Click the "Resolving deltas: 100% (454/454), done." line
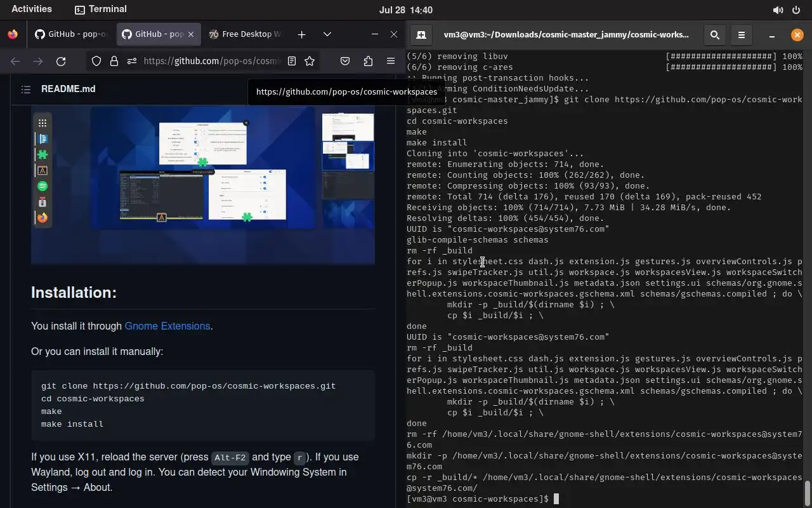The image size is (812, 508). tap(506, 218)
